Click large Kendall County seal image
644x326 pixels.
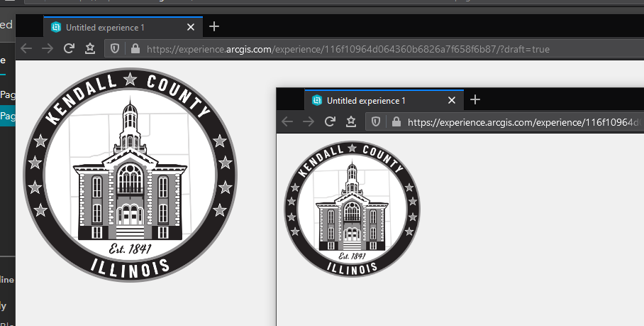tap(131, 175)
